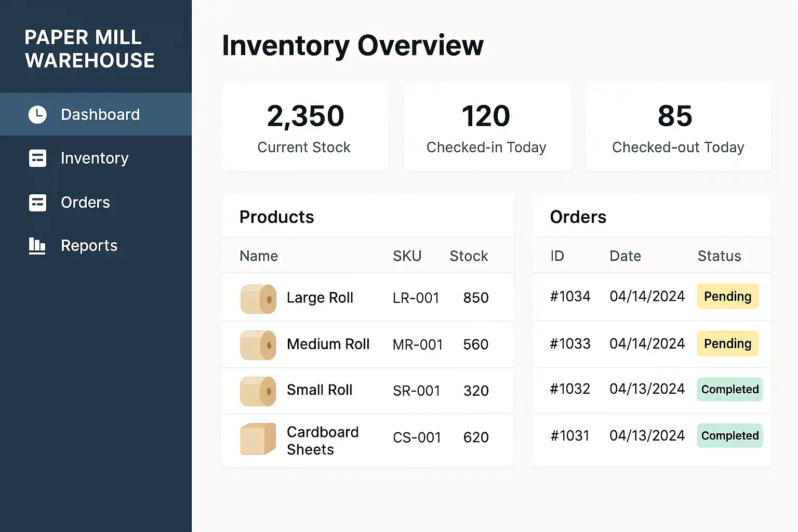
Task: Click the Orders sidebar icon
Action: coord(37,203)
